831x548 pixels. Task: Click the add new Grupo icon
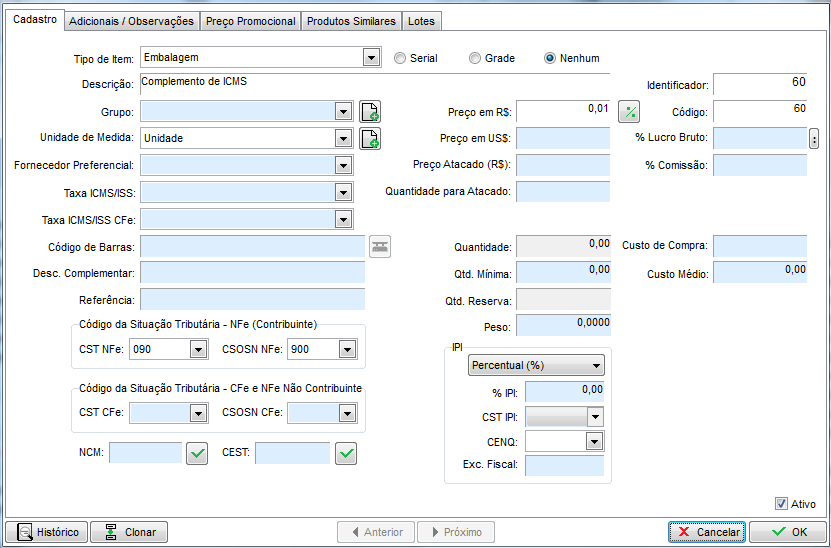(x=370, y=111)
